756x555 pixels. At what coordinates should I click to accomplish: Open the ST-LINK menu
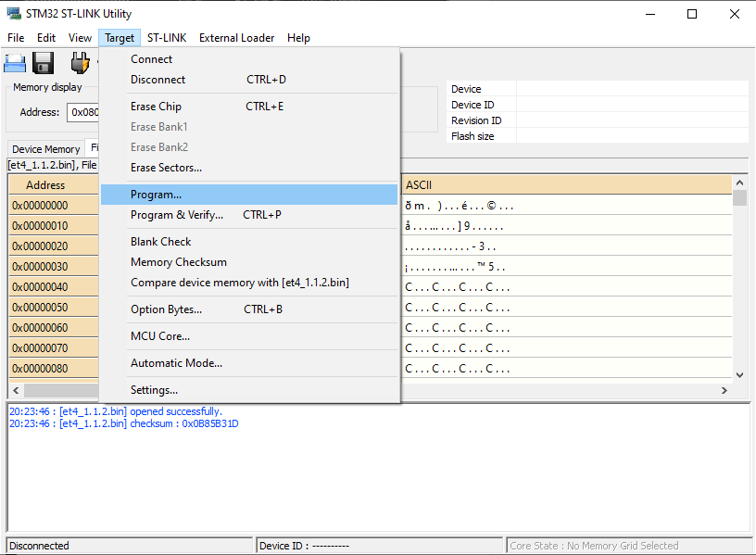(x=167, y=38)
